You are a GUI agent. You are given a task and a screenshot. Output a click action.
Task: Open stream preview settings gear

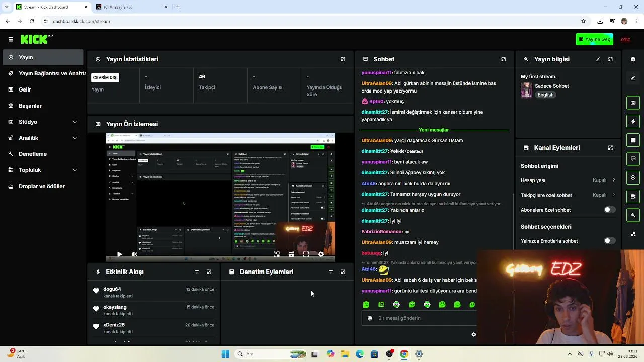pyautogui.click(x=321, y=254)
